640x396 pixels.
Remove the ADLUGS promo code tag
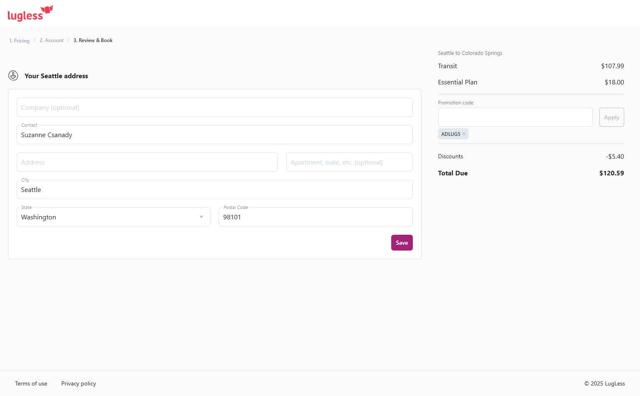pos(464,134)
